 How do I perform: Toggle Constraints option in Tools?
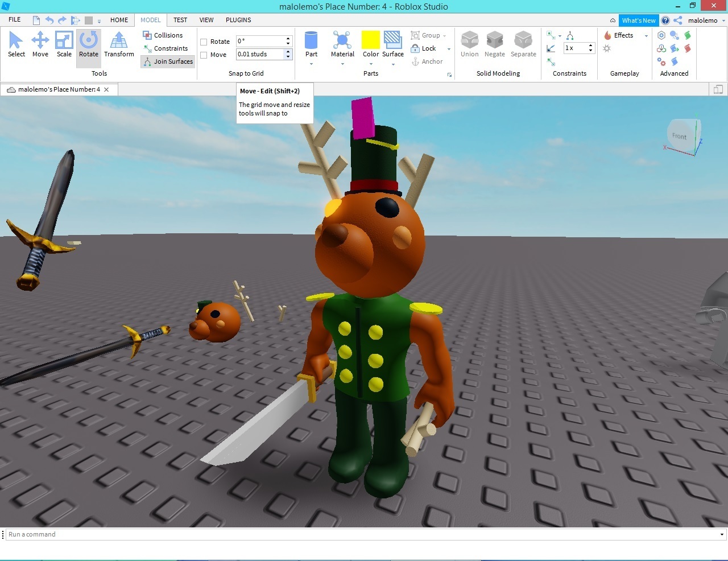pyautogui.click(x=165, y=48)
